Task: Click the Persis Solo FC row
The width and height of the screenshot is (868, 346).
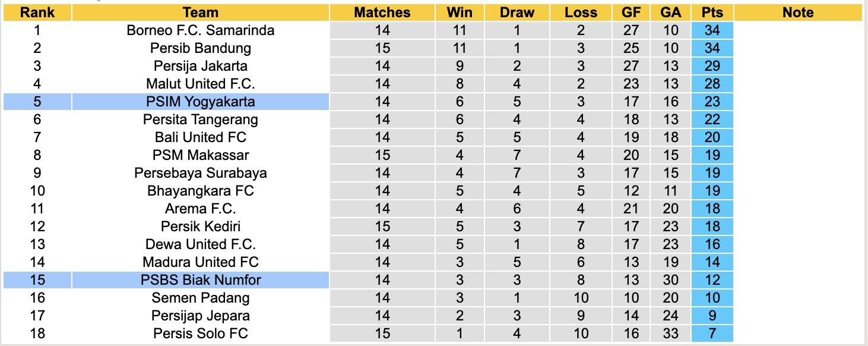Action: (x=201, y=334)
